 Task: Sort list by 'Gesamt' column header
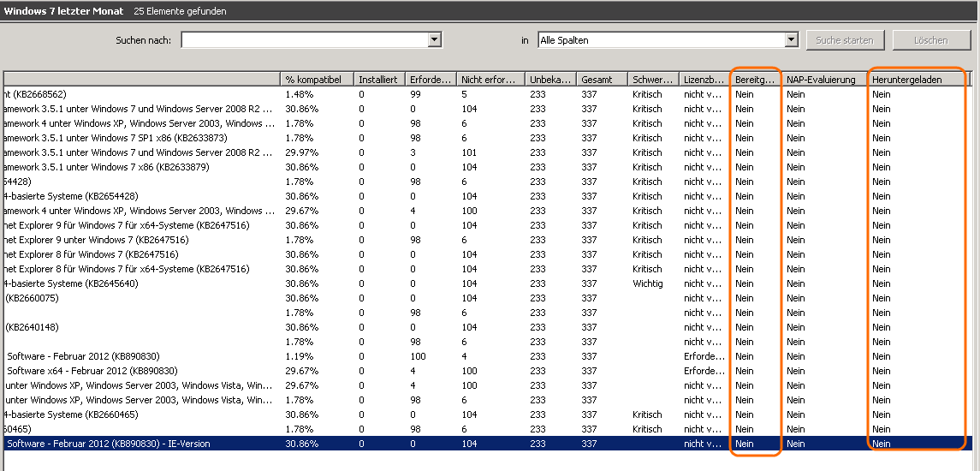(x=601, y=80)
